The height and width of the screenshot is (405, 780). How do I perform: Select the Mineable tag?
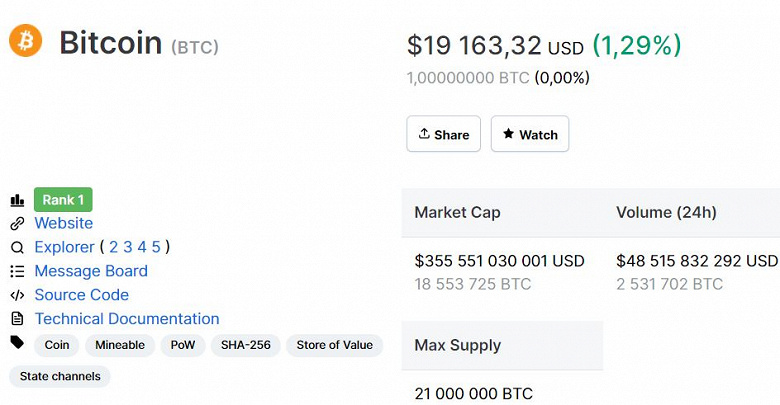click(x=120, y=345)
